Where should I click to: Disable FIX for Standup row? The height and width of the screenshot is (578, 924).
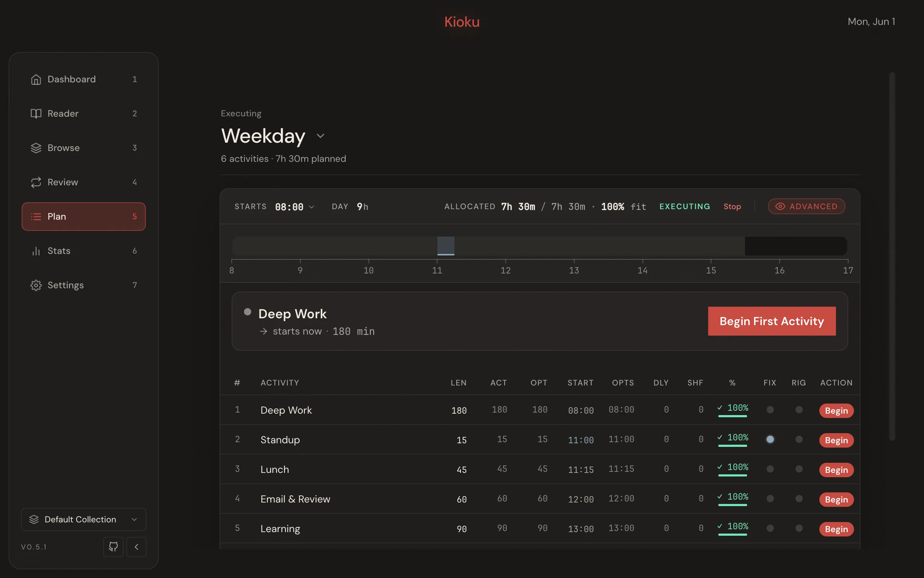coord(770,439)
